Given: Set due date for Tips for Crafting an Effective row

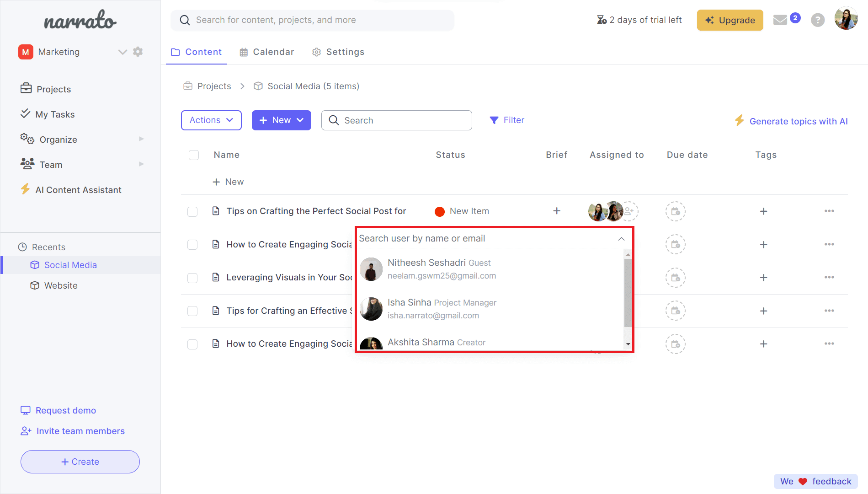Looking at the screenshot, I should (676, 311).
